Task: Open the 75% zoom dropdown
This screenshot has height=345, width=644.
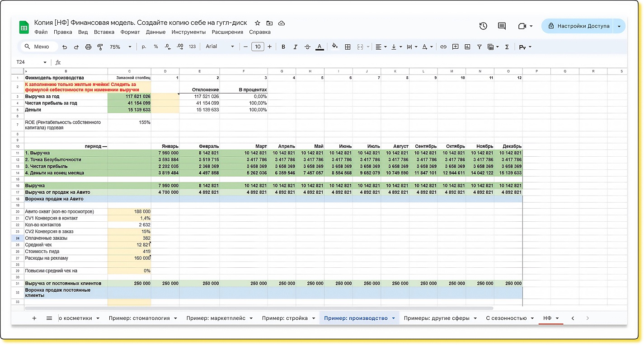Action: click(x=120, y=47)
